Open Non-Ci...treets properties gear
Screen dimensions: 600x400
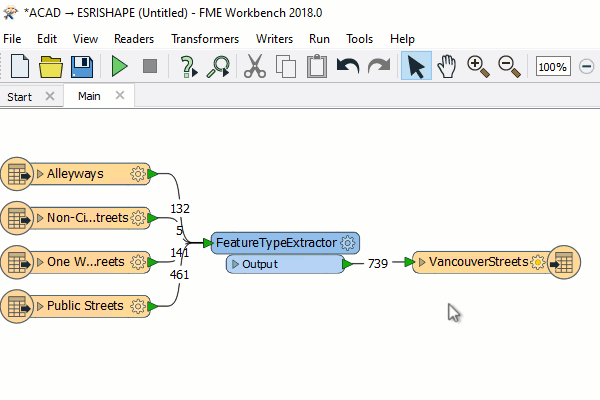pos(138,218)
